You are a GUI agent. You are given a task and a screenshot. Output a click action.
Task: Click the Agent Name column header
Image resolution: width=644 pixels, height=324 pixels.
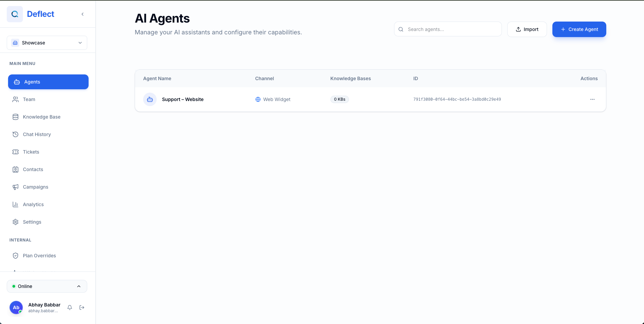pyautogui.click(x=157, y=78)
